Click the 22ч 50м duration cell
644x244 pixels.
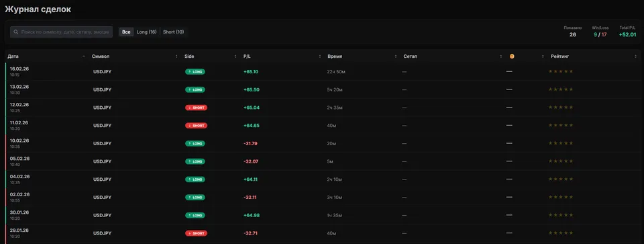point(336,72)
